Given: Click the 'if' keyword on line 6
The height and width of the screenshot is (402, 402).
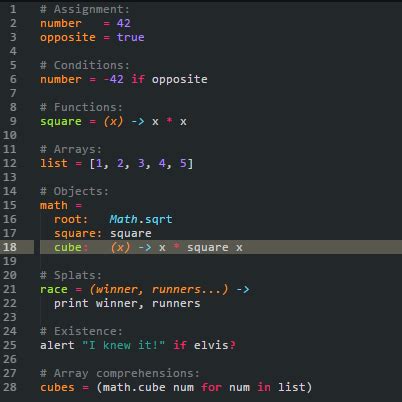Looking at the screenshot, I should [x=138, y=79].
